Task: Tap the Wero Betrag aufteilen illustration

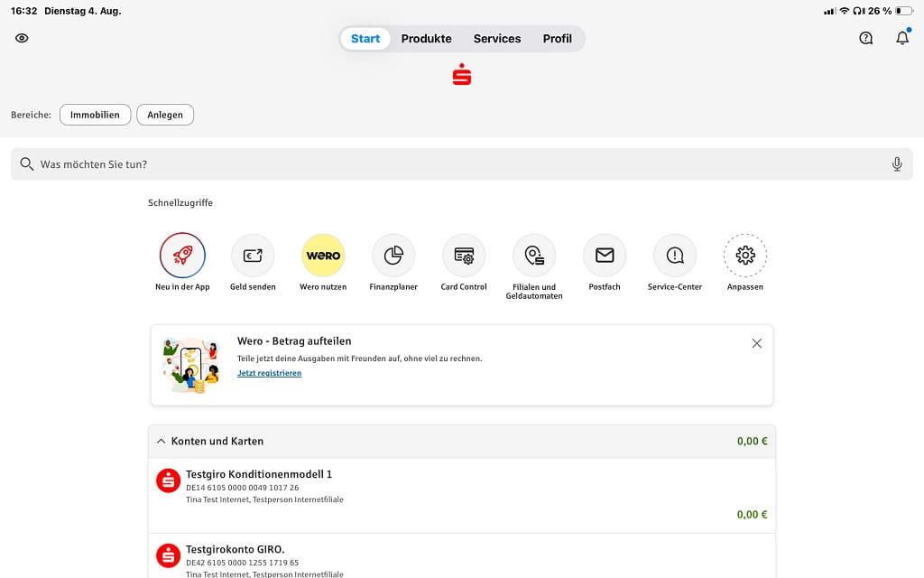Action: [191, 366]
